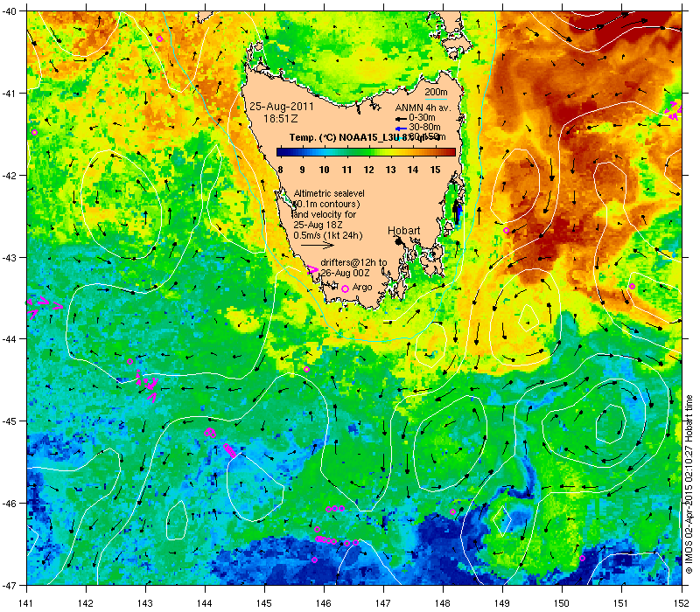The width and height of the screenshot is (700, 612).
Task: Click the Argo float marker near 149°E, 42.7°S
Action: coord(506,231)
